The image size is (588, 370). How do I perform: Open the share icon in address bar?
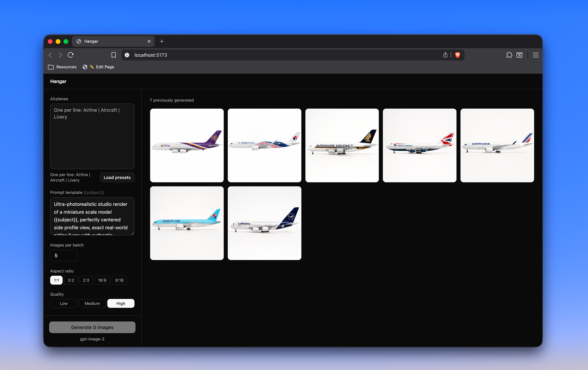445,55
